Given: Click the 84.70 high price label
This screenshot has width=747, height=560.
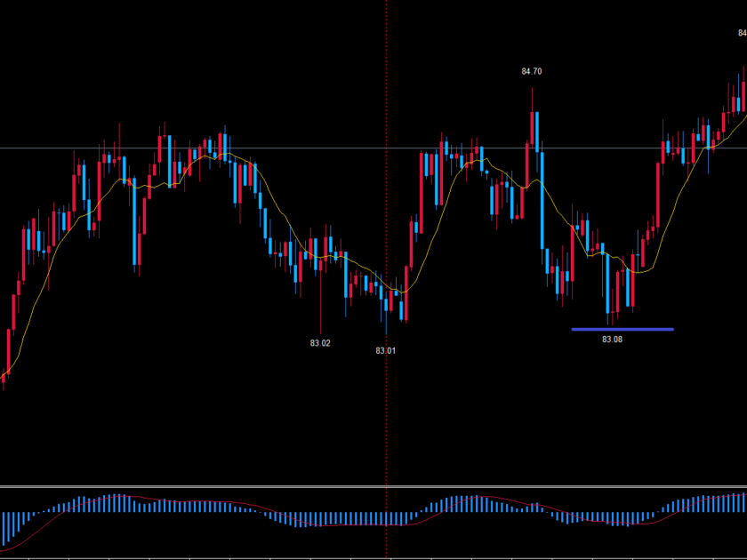Looking at the screenshot, I should [x=531, y=71].
